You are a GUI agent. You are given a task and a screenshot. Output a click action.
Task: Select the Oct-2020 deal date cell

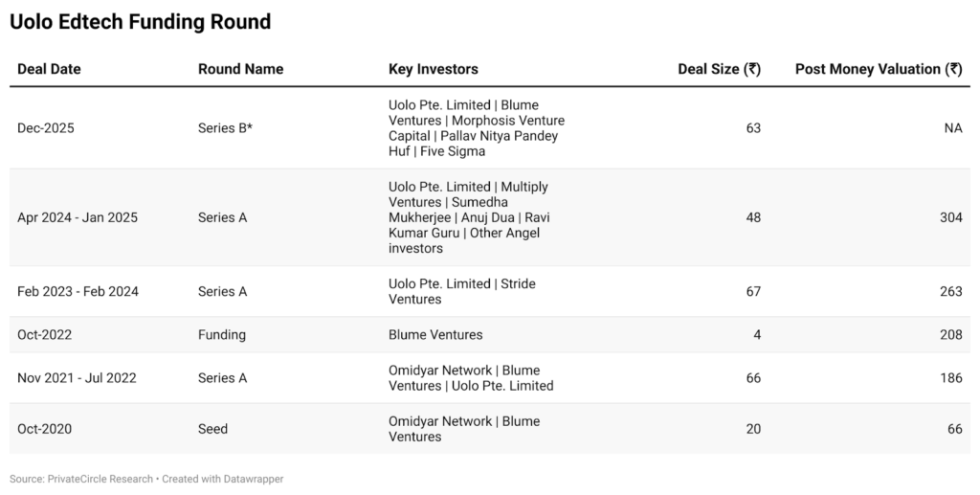pos(44,429)
